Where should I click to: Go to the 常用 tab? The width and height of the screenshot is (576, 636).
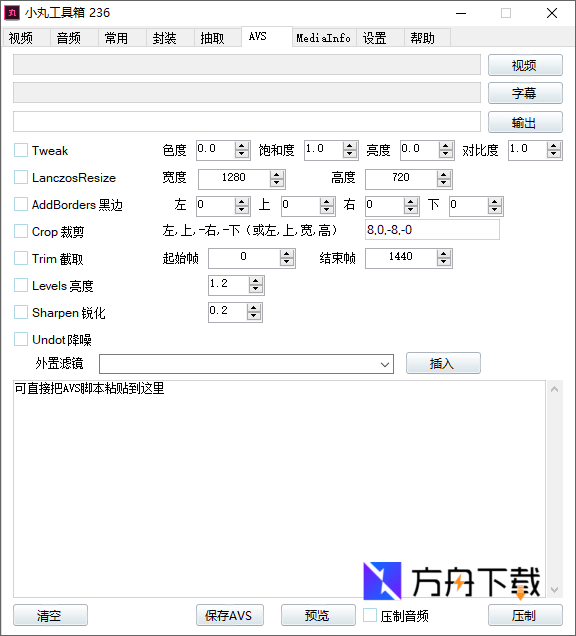pos(122,38)
